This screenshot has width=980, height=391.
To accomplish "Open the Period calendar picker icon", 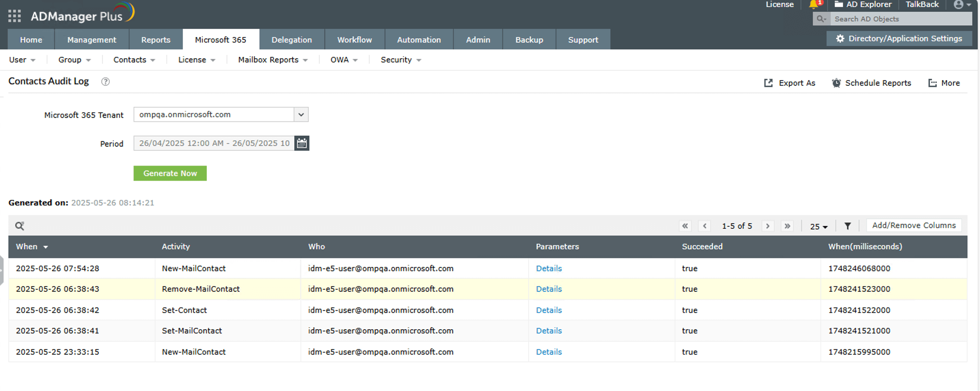I will 301,143.
